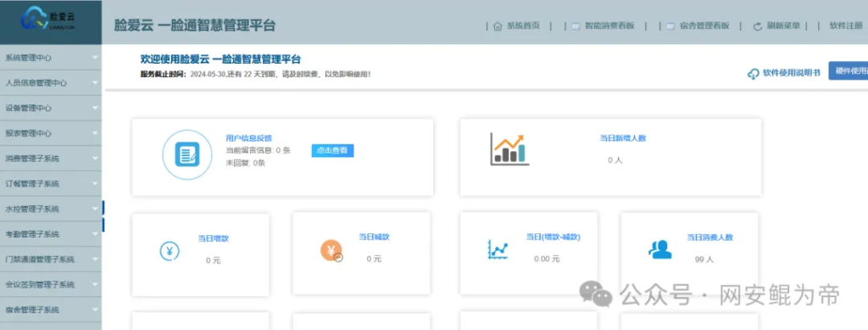Open the 会议签到管理子系统 menu
868x330 pixels.
[51, 284]
